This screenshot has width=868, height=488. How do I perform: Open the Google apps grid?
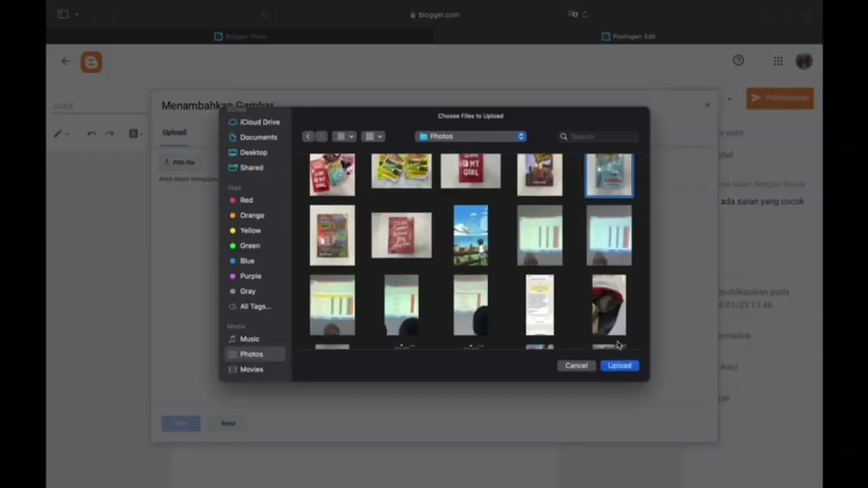tap(778, 61)
